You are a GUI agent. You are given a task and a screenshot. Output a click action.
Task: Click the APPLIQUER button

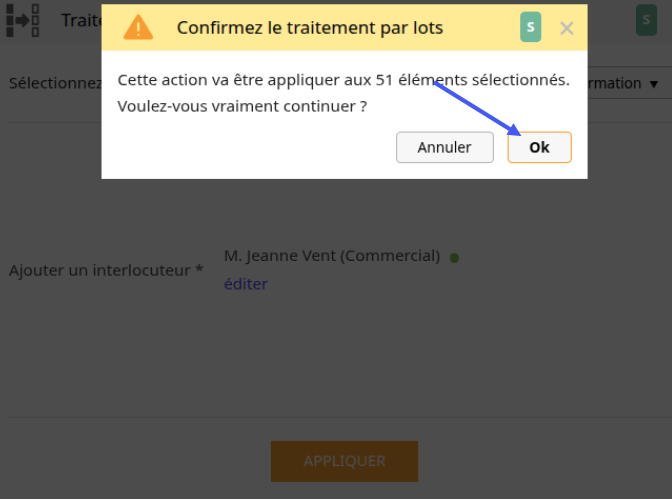(344, 461)
